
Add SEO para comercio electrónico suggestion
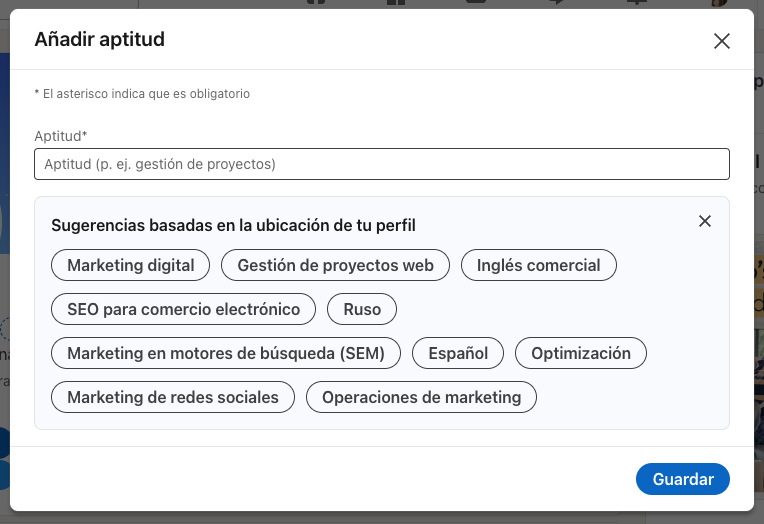click(x=183, y=309)
